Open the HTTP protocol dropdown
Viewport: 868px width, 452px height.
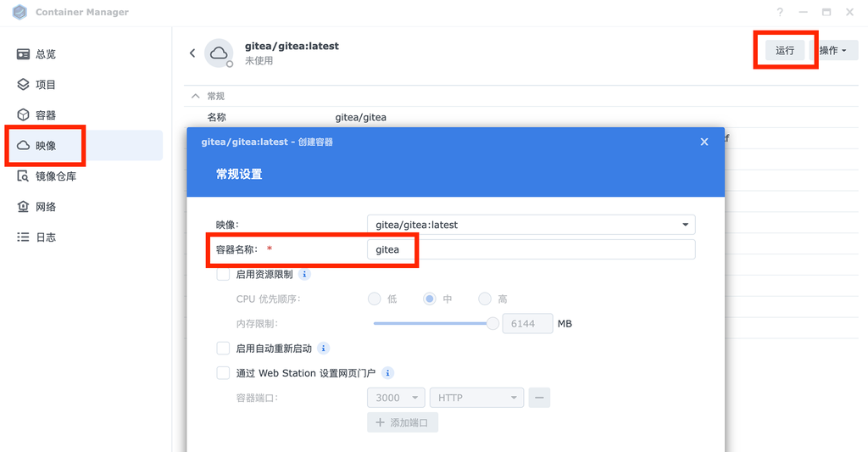pos(476,398)
